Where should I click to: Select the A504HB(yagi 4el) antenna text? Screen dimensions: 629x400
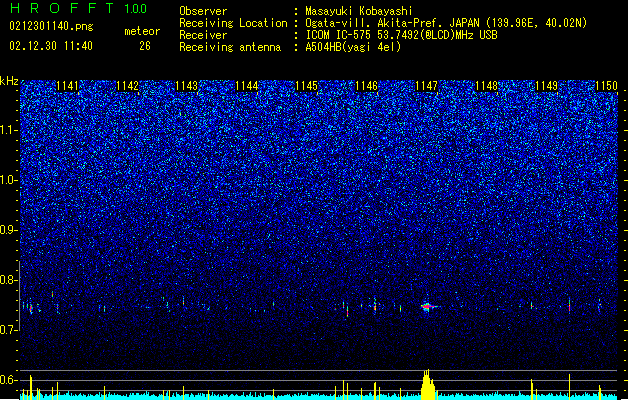click(353, 47)
